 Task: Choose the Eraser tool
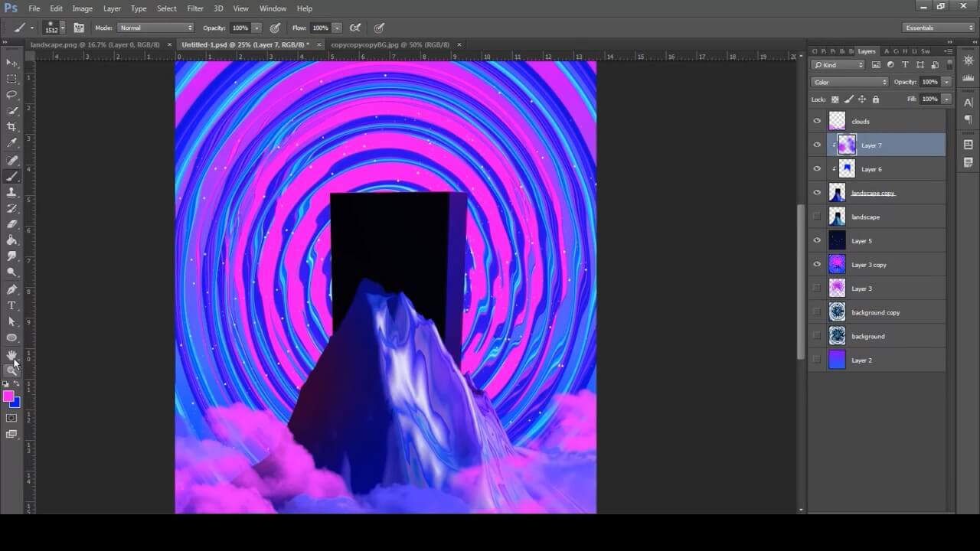pos(11,224)
